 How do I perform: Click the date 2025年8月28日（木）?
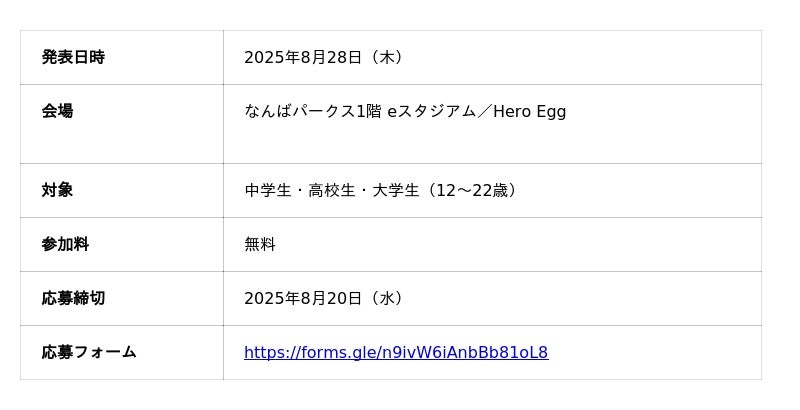(325, 58)
